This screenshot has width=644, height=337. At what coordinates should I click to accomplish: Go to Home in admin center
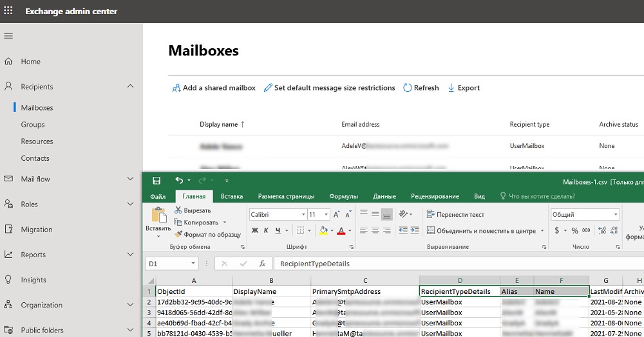pyautogui.click(x=31, y=62)
